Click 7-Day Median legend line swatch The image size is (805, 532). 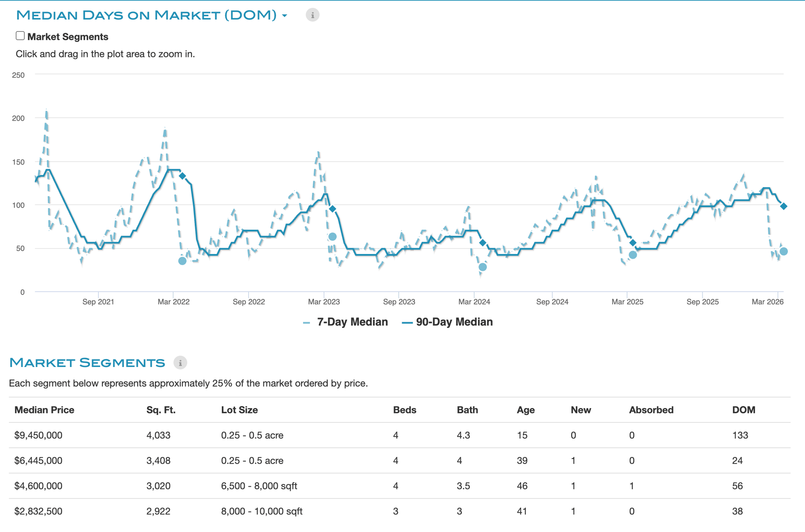pyautogui.click(x=306, y=323)
